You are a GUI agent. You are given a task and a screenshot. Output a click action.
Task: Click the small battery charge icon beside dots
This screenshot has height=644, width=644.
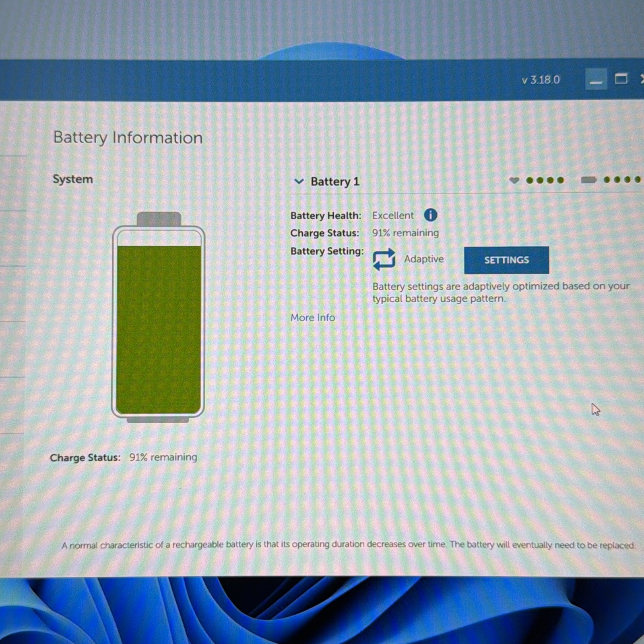(588, 180)
